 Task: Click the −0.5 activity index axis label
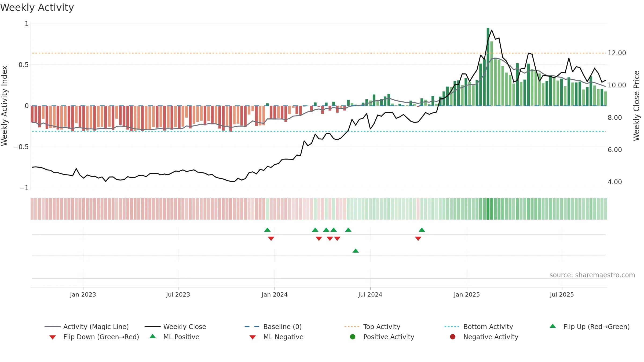coord(21,147)
